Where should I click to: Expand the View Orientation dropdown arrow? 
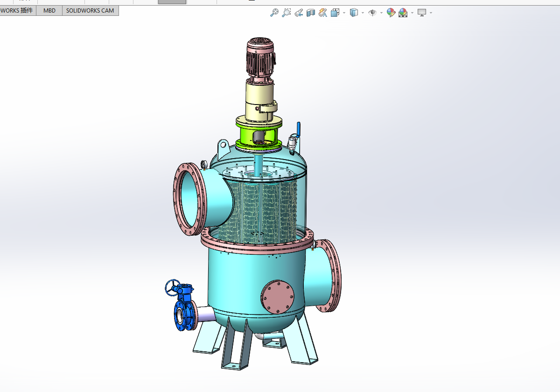344,13
